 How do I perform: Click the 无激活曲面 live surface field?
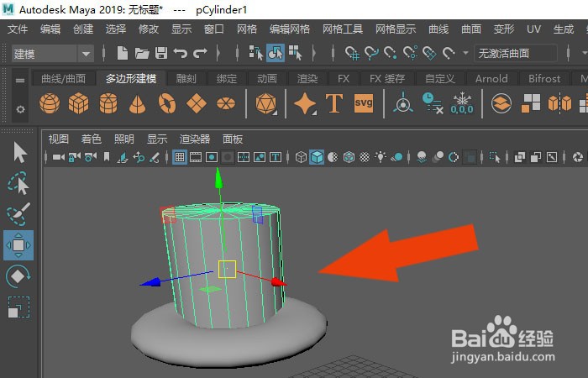point(515,53)
